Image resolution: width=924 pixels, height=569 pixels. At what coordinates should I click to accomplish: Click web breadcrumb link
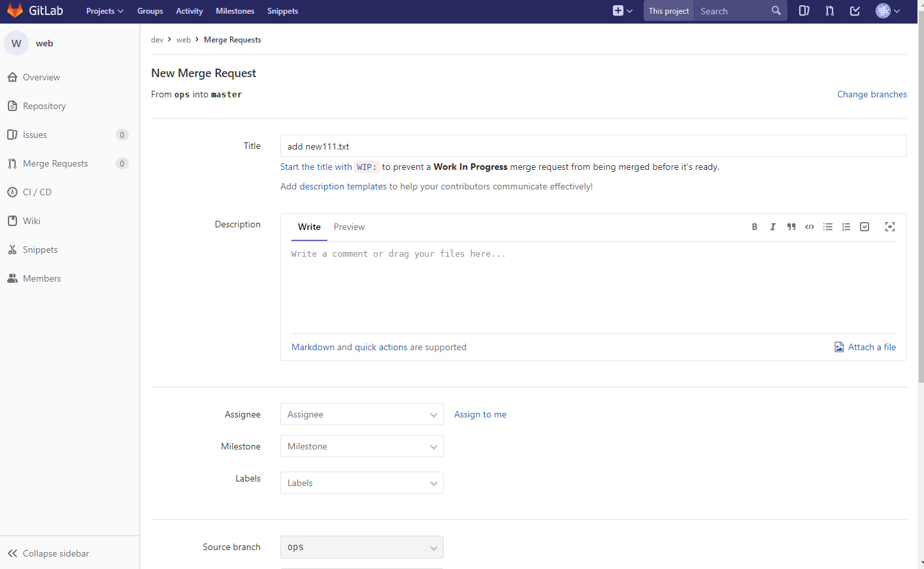(x=184, y=40)
